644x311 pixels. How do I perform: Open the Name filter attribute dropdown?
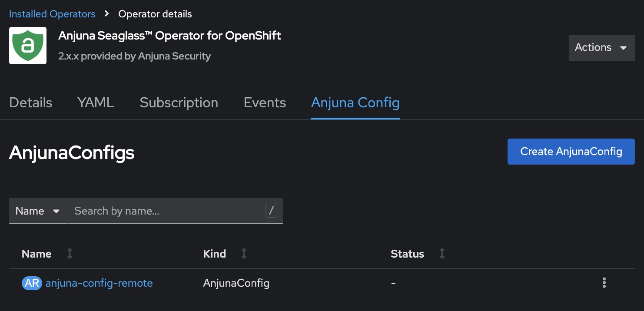click(x=38, y=211)
